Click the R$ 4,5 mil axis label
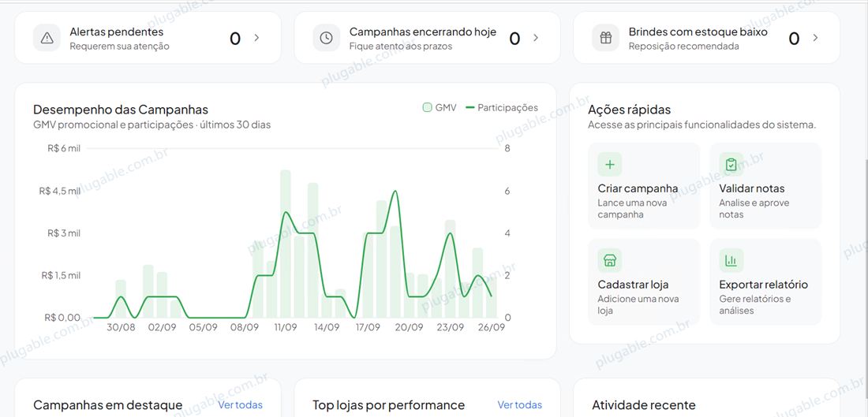 pos(60,191)
